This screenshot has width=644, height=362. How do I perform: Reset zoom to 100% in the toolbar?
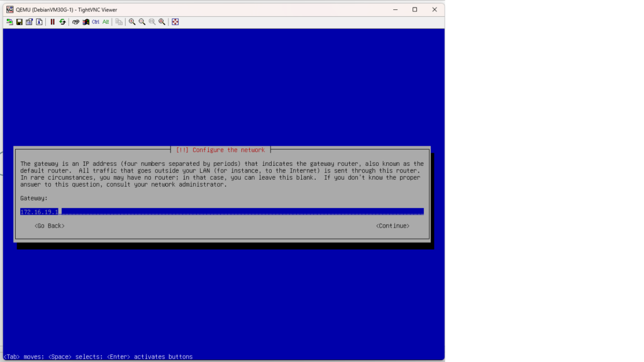152,22
